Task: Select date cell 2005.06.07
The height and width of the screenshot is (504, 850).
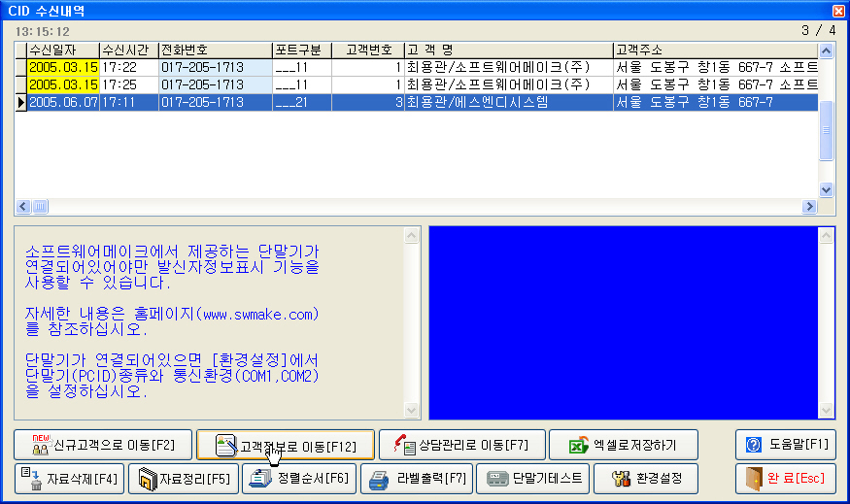Action: click(63, 102)
